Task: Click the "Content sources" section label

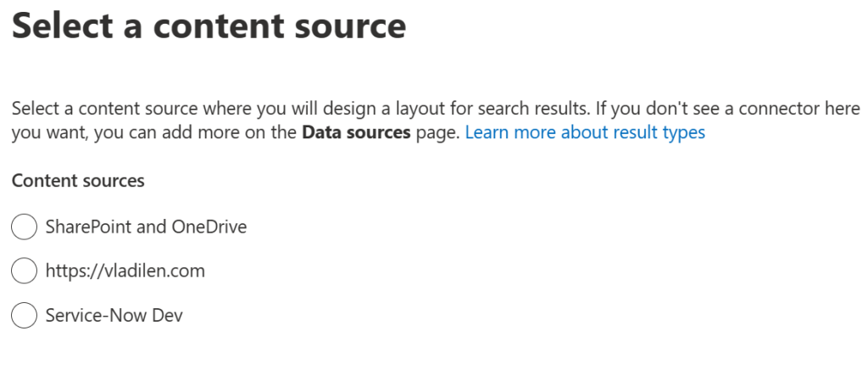Action: coord(78,180)
